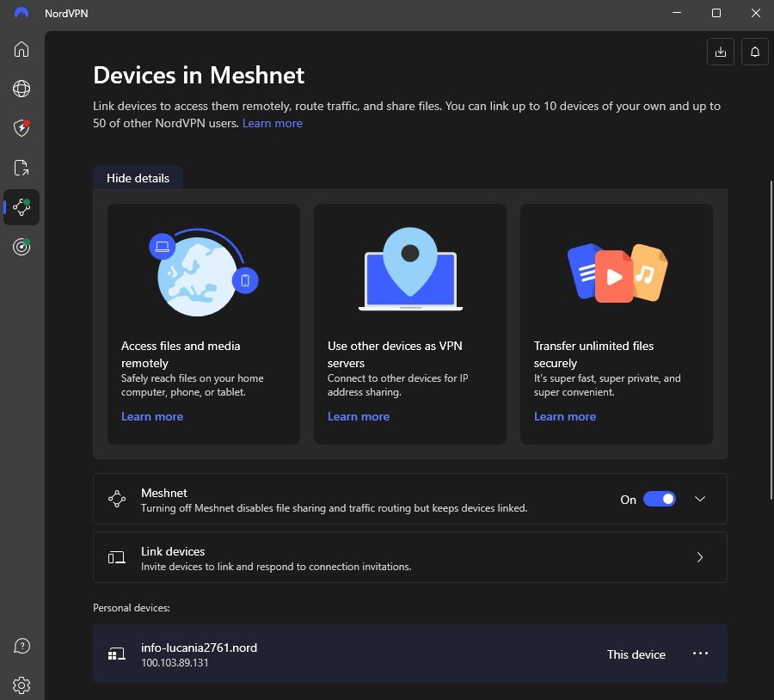Viewport: 774px width, 700px height.
Task: Open Link devices with the right chevron
Action: click(x=699, y=557)
